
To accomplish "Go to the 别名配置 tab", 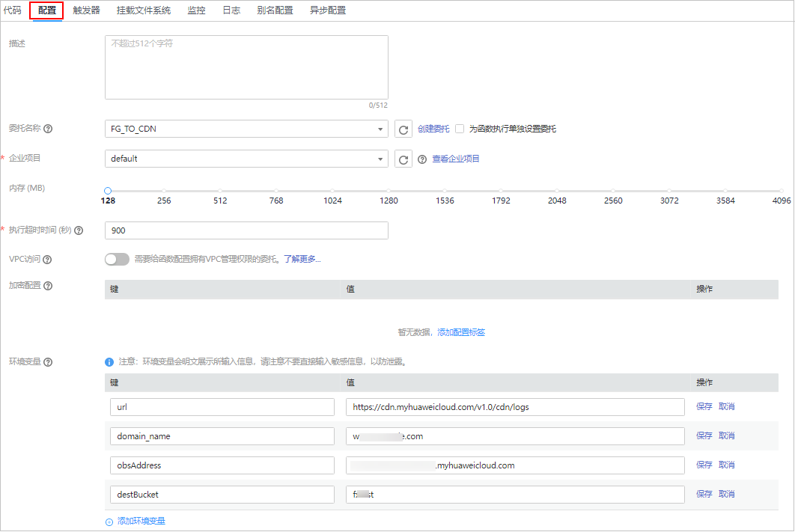I will tap(275, 10).
